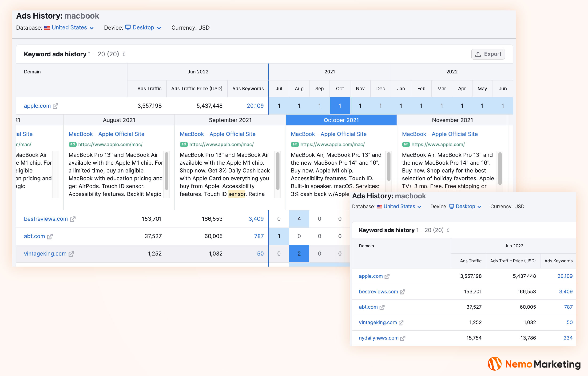Click external link icon beside nydailynews.com
The height and width of the screenshot is (376, 588).
403,338
